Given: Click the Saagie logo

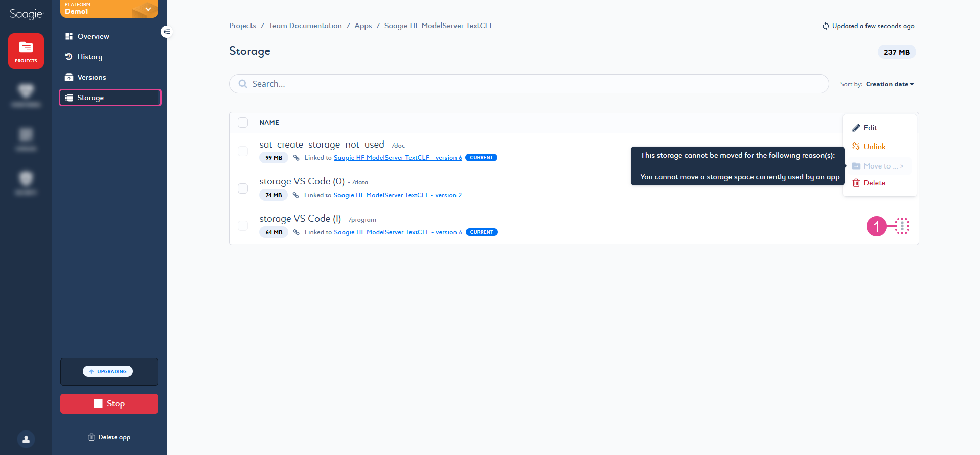Looking at the screenshot, I should click(26, 14).
